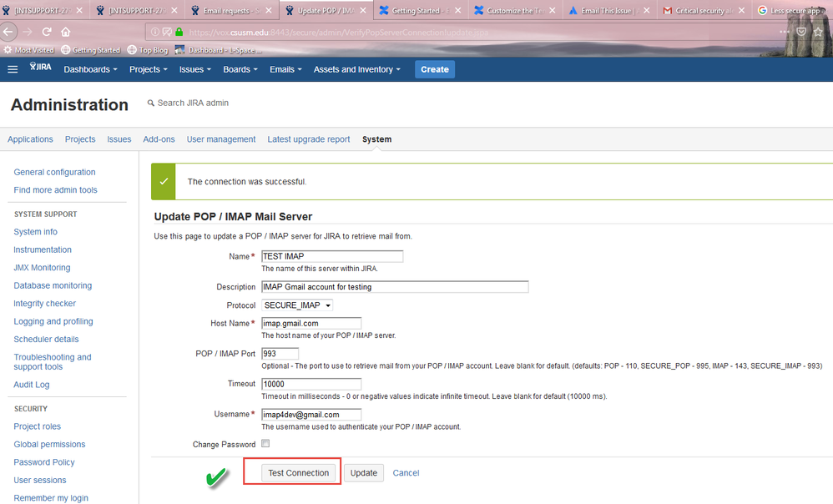Switch to the User management tab
Image resolution: width=833 pixels, height=504 pixels.
pyautogui.click(x=221, y=139)
